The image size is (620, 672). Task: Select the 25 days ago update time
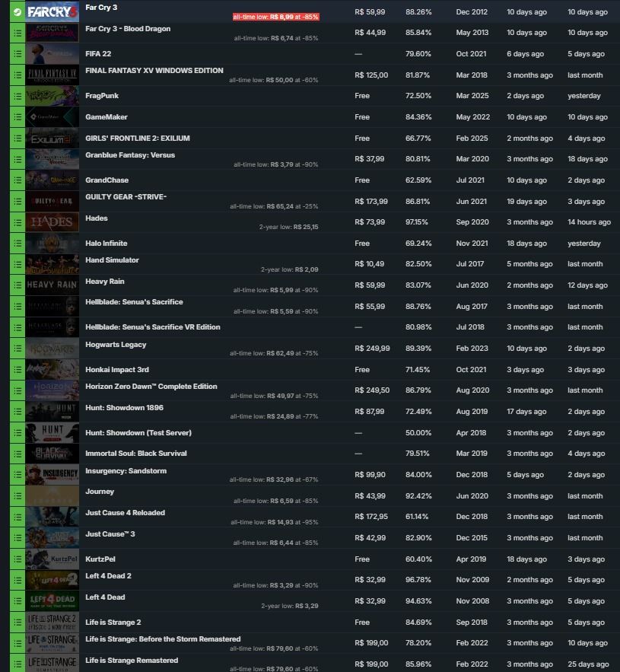588,664
